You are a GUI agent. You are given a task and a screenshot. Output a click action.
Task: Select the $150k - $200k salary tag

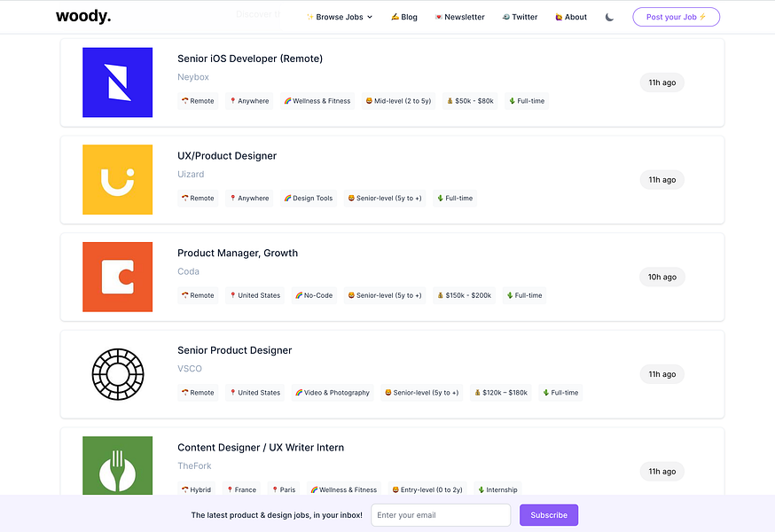464,295
